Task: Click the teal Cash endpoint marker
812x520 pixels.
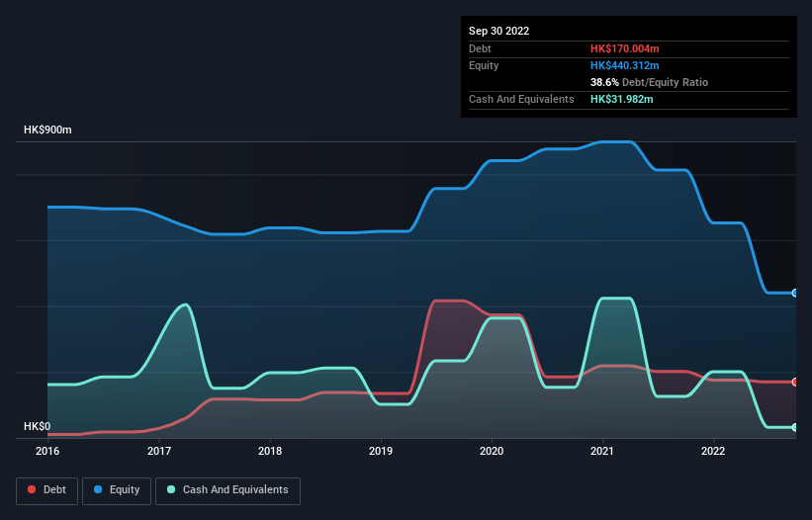Action: click(x=795, y=427)
